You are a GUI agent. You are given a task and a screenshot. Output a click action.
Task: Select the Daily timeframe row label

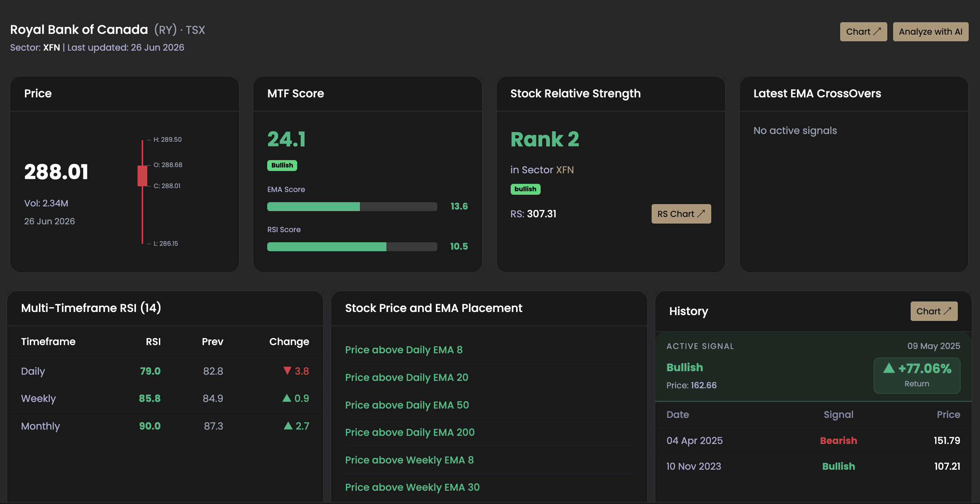click(x=33, y=371)
